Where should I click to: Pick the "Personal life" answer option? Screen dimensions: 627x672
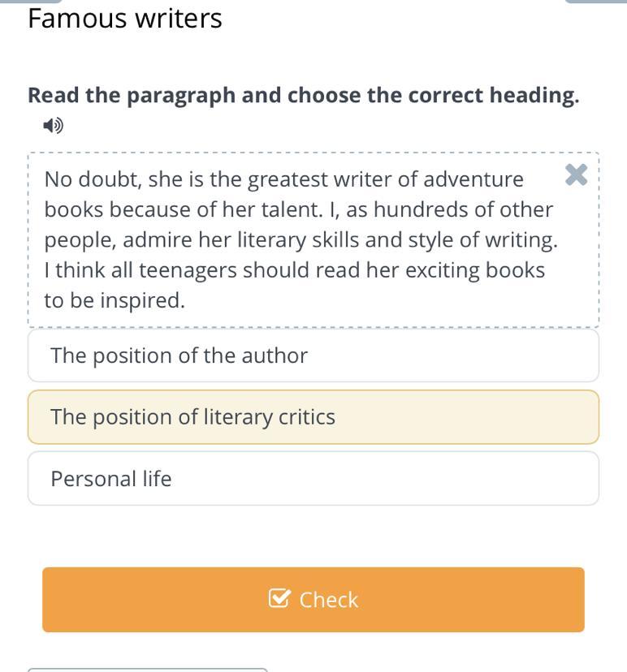point(313,478)
